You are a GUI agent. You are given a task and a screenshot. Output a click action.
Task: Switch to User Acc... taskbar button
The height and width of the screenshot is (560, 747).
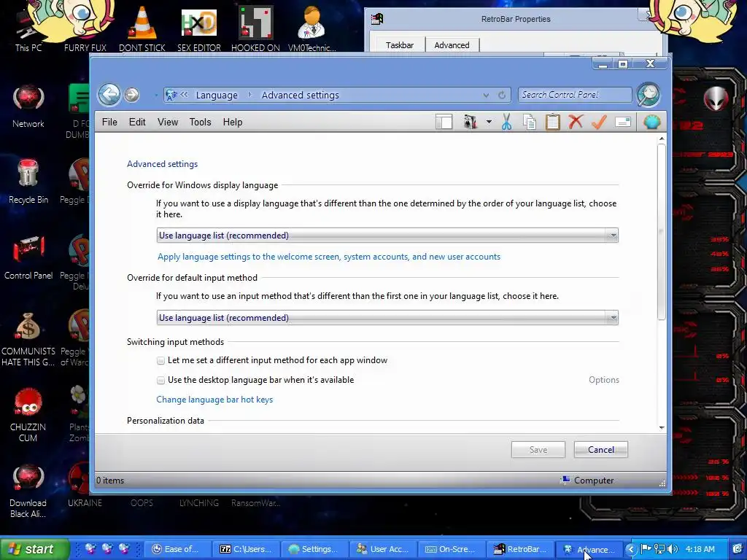384,549
